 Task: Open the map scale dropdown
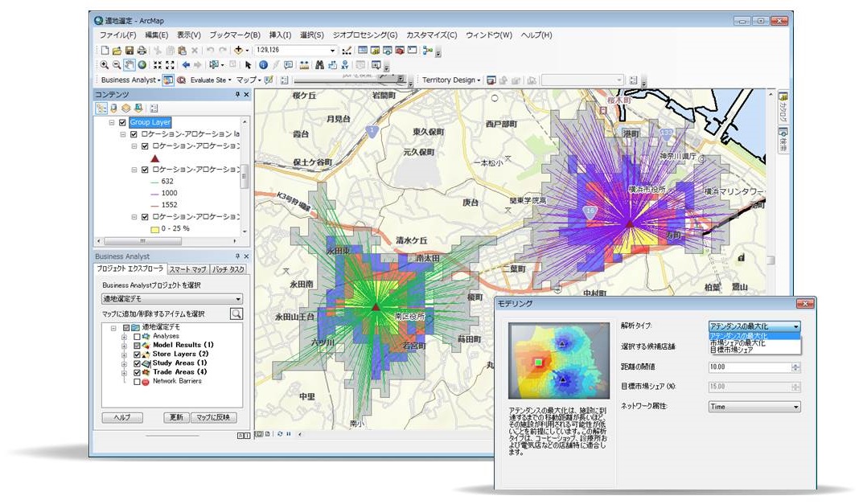332,50
